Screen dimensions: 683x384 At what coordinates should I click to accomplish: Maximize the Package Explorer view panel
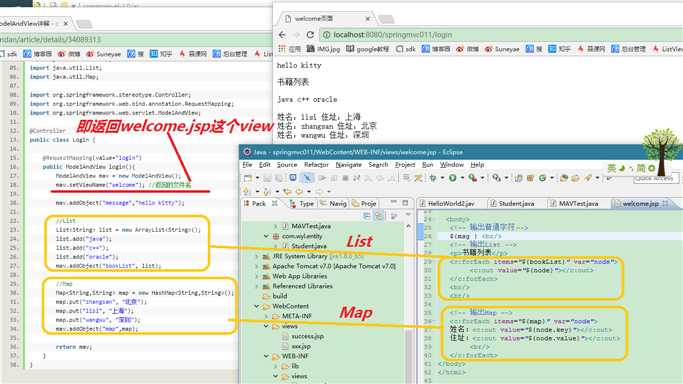click(405, 203)
